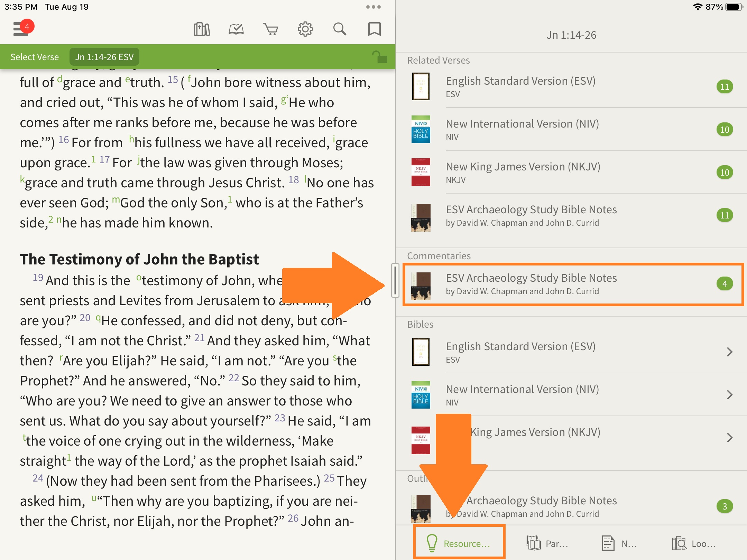Expand English Standard Version chevron under Bibles
The width and height of the screenshot is (747, 560).
pos(730,352)
